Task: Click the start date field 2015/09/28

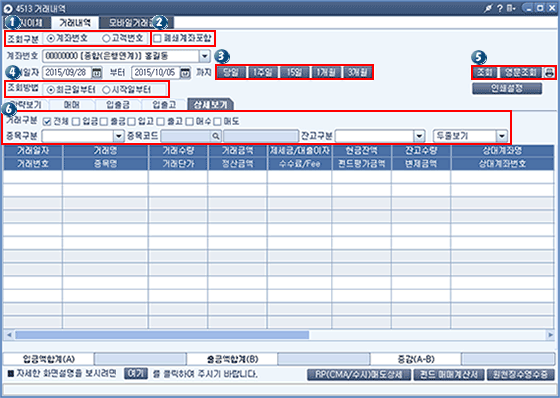Action: [68, 73]
